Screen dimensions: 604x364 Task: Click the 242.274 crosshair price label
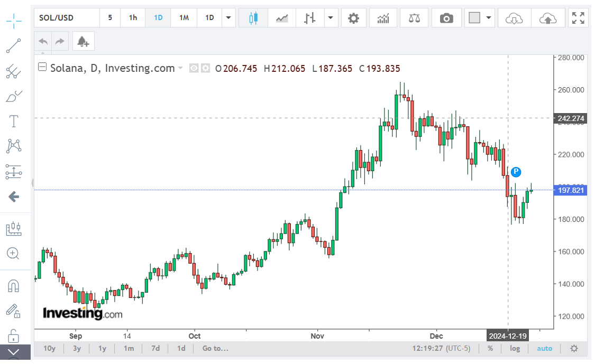571,118
